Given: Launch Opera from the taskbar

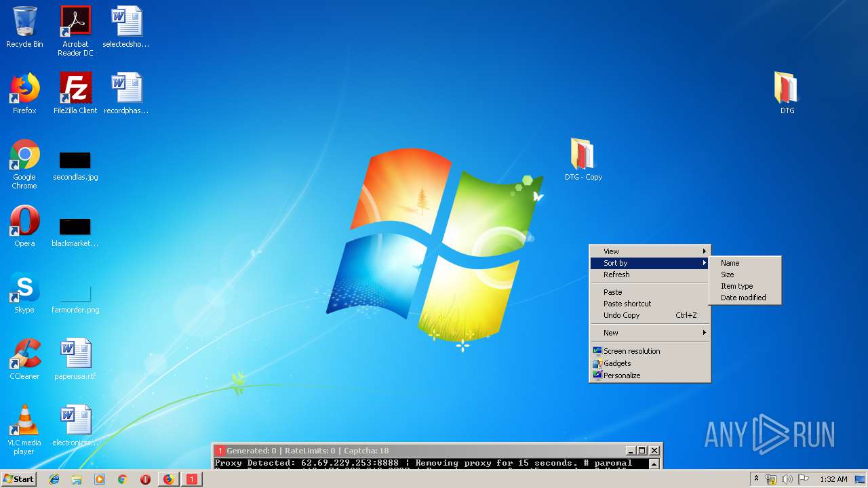Looking at the screenshot, I should (145, 479).
